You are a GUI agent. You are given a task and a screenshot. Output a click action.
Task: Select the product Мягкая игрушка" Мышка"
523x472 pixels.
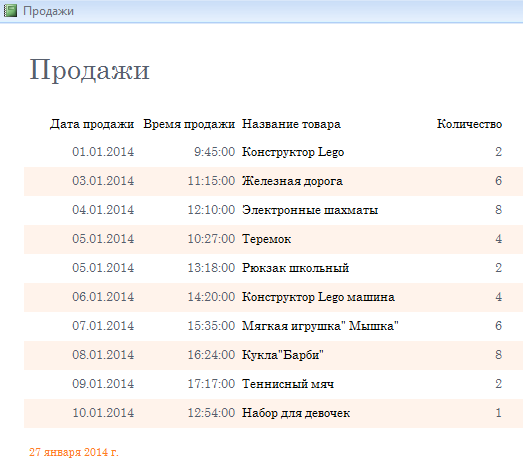point(320,326)
